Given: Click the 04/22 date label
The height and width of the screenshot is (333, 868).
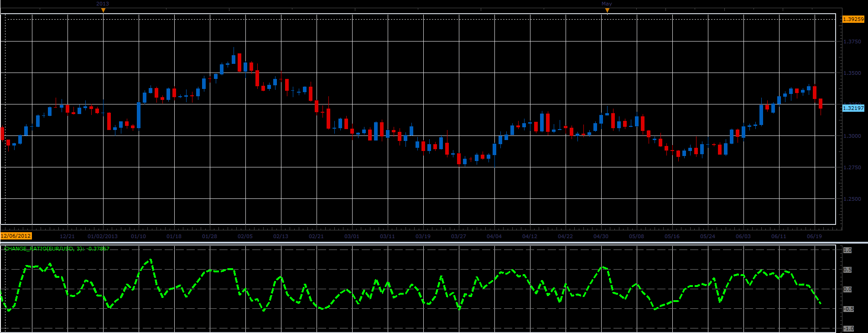Looking at the screenshot, I should click(x=566, y=236).
